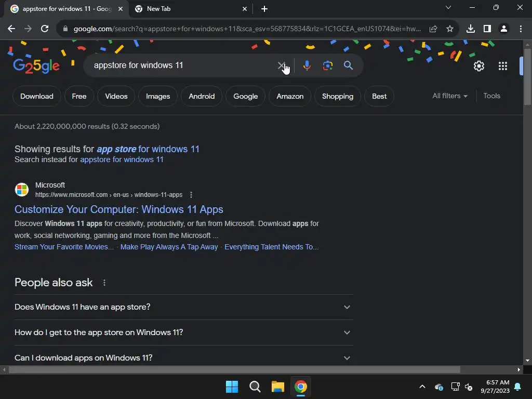Viewport: 532px width, 399px height.
Task: Open Chrome downloads icon
Action: tap(470, 29)
